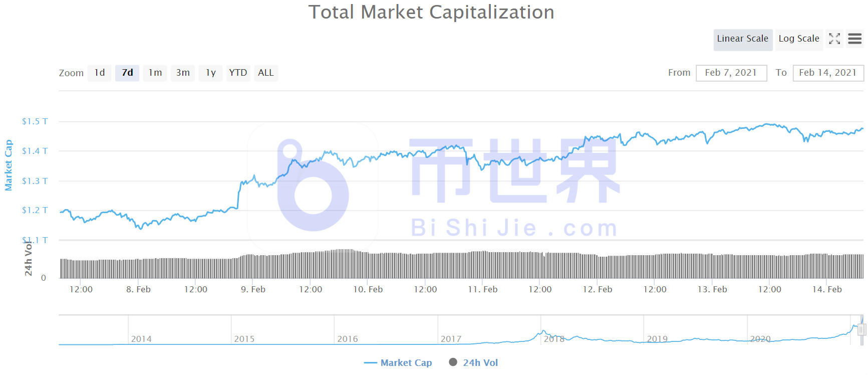Open the To date field
Viewport: 868px width, 375px height.
827,73
